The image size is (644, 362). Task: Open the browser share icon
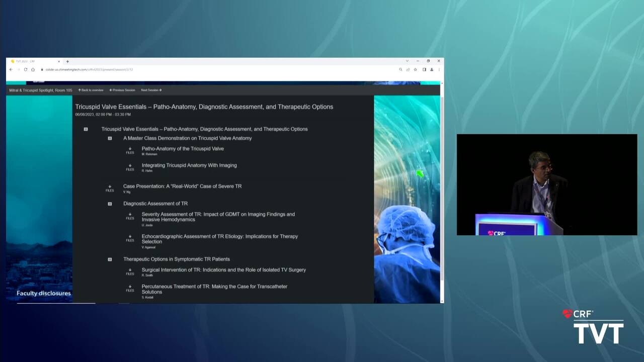click(x=408, y=69)
